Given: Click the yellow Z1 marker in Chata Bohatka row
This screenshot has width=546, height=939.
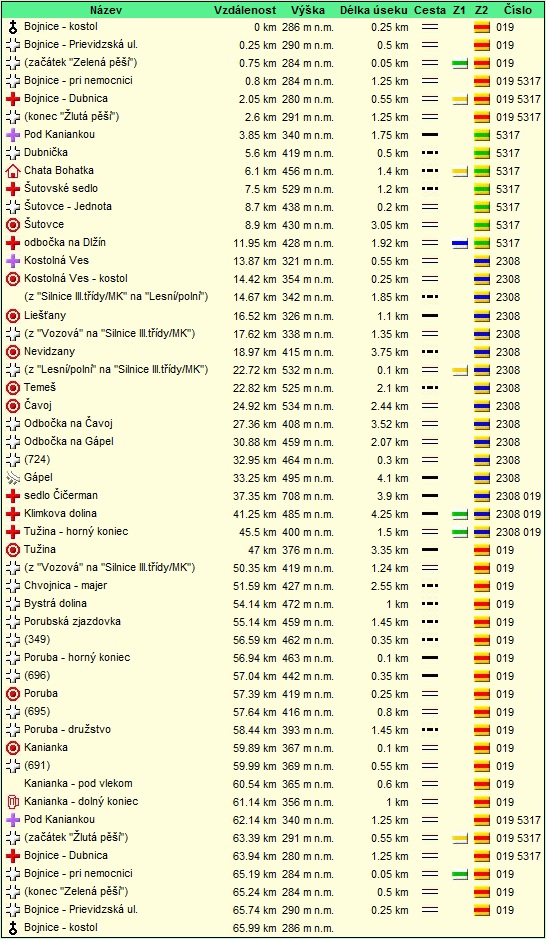Looking at the screenshot, I should (460, 171).
